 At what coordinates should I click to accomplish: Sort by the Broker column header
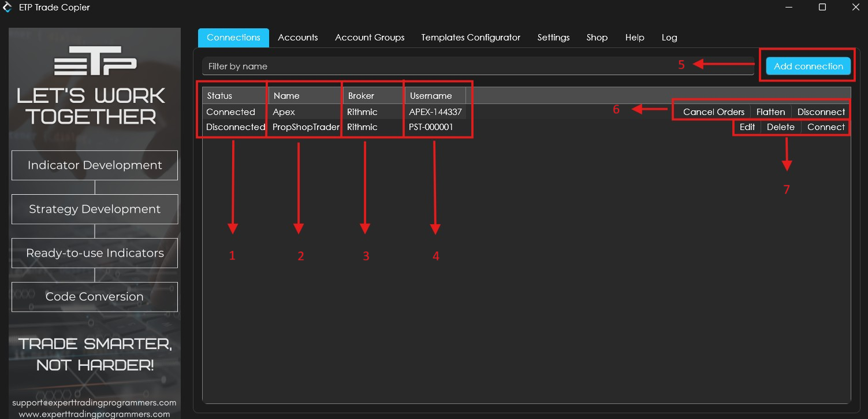click(x=374, y=96)
